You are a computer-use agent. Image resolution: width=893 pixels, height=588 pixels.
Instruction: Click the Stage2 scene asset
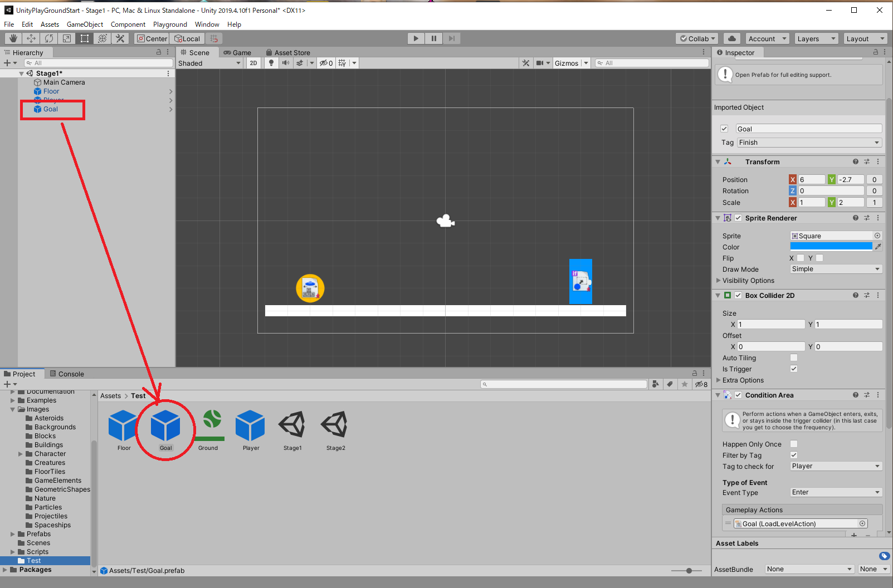(335, 426)
